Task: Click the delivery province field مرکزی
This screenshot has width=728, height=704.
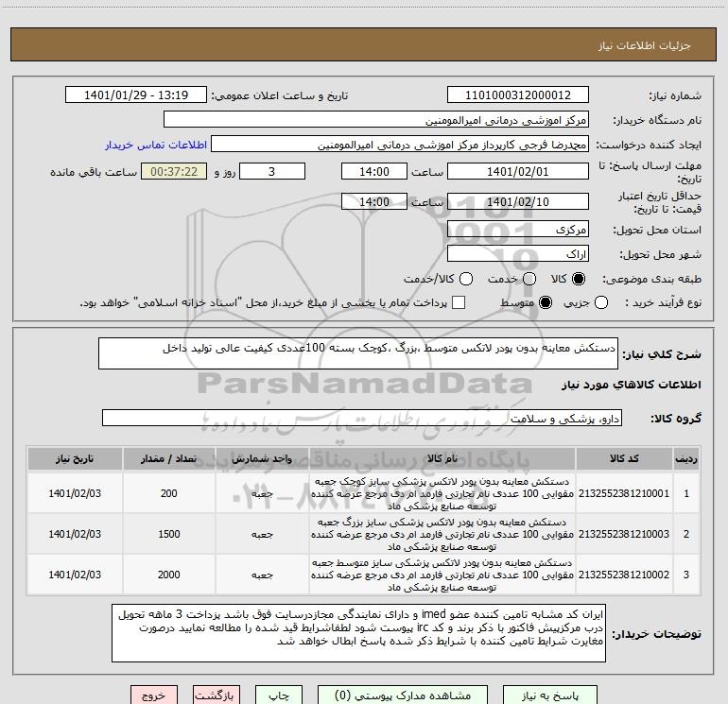Action: click(518, 230)
